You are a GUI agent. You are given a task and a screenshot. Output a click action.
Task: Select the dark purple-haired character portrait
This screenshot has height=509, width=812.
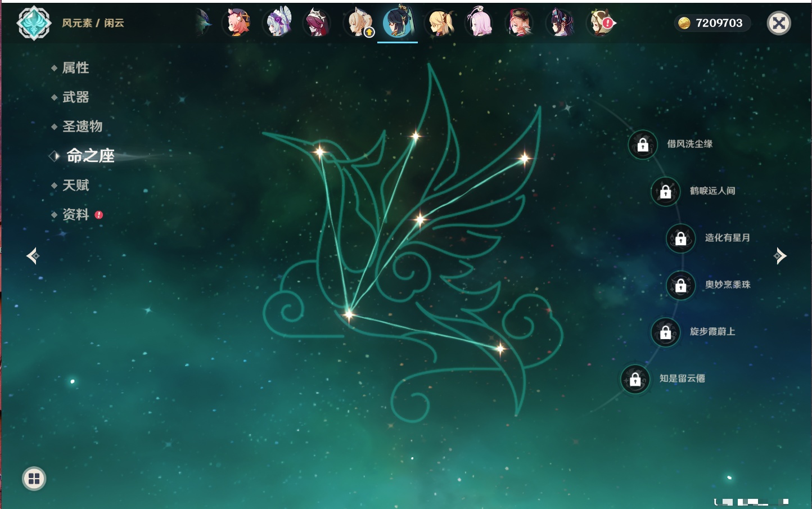[x=561, y=23]
